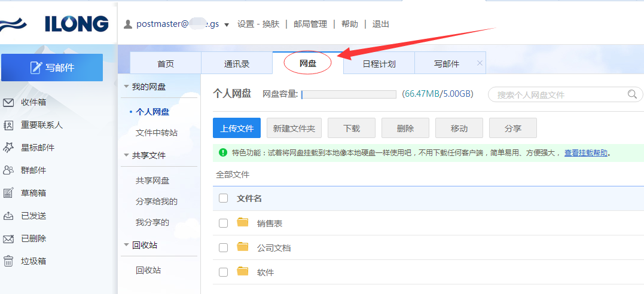This screenshot has width=644, height=294.
Task: Click the deleted mail icon (已删除)
Action: point(8,238)
